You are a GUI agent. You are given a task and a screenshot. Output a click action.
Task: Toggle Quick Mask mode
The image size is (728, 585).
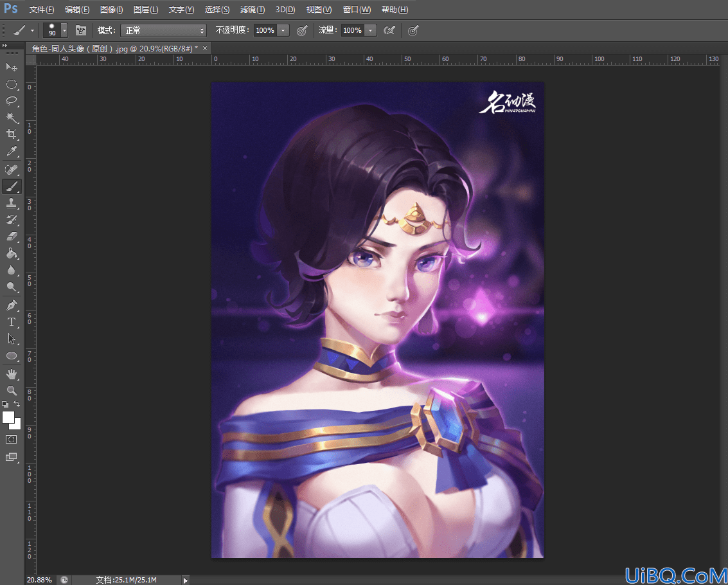(x=12, y=440)
